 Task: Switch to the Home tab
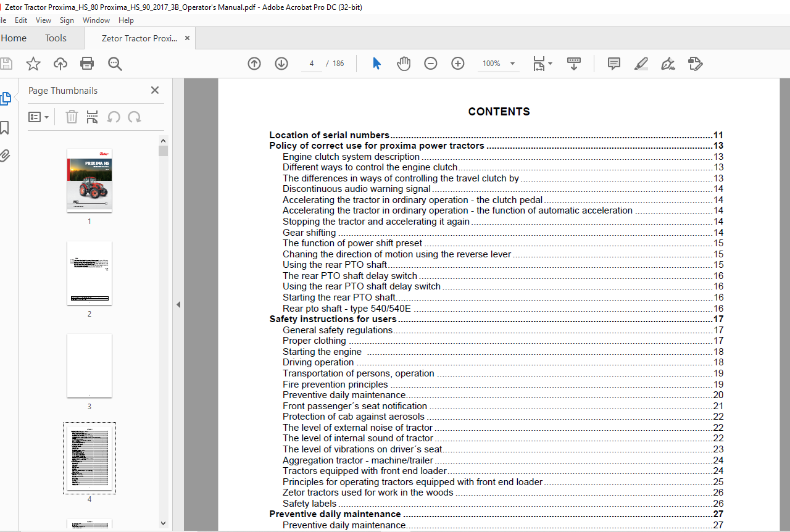point(13,38)
